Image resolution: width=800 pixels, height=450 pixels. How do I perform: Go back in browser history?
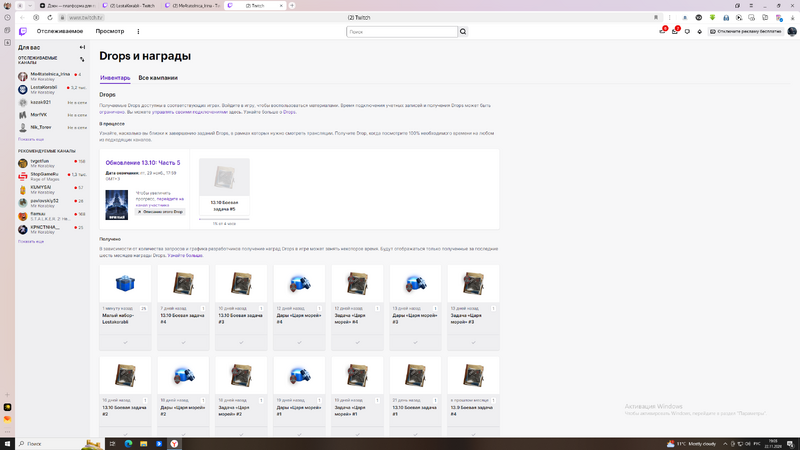pyautogui.click(x=22, y=17)
